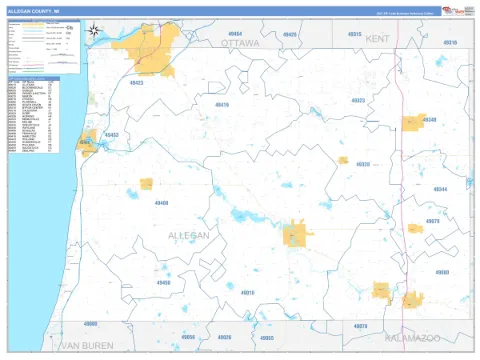Screen dimensions: 480x360
Task: Select ZIP code label 49078
Action: [360, 326]
